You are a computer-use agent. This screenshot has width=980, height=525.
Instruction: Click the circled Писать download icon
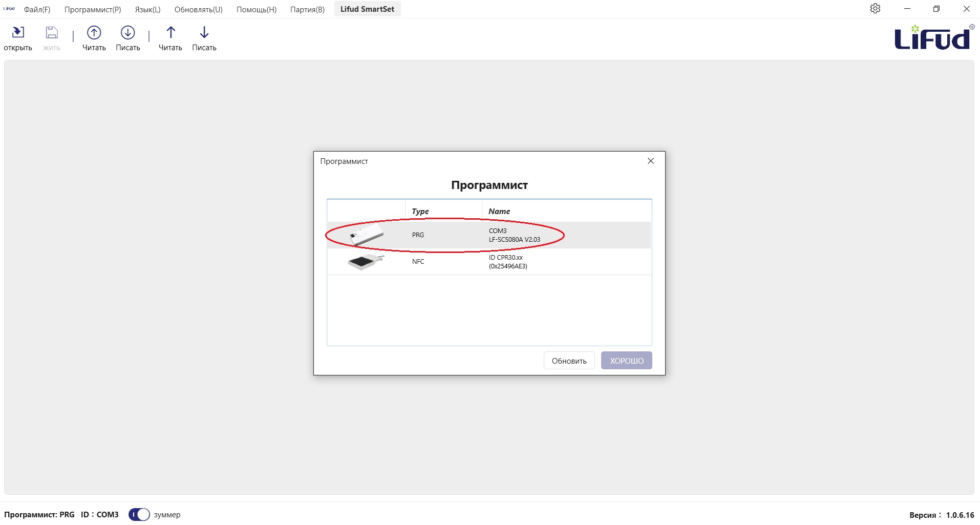[x=127, y=33]
